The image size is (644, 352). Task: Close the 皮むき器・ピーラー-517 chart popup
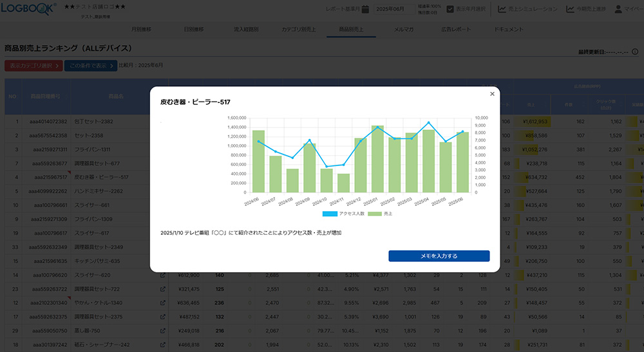[x=492, y=94]
